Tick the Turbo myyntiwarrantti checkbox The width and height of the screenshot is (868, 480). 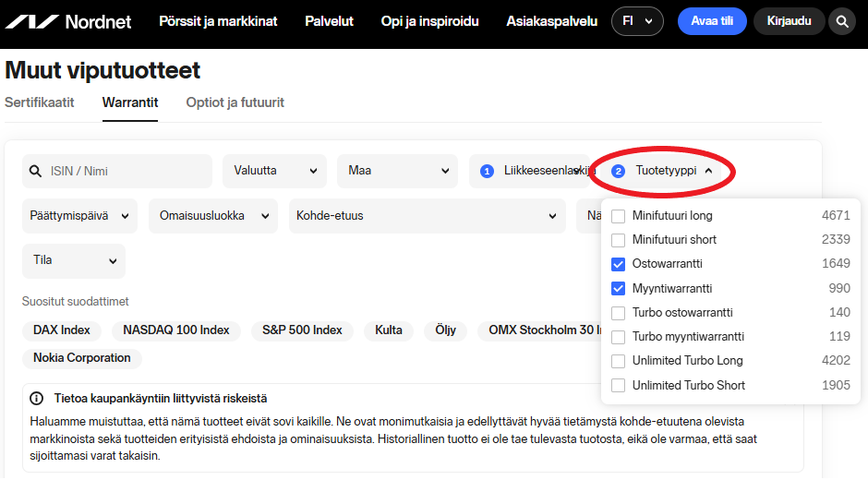coord(618,337)
